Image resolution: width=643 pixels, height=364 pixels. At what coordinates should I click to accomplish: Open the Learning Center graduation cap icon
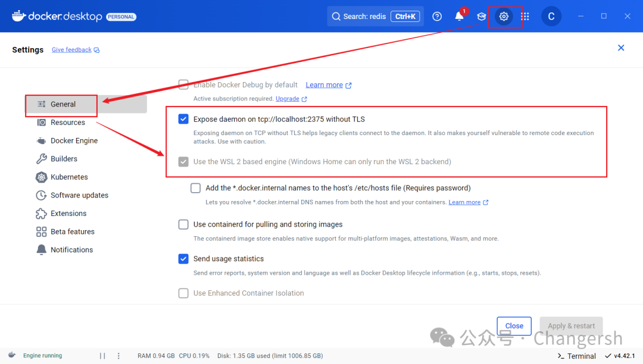[x=482, y=17]
